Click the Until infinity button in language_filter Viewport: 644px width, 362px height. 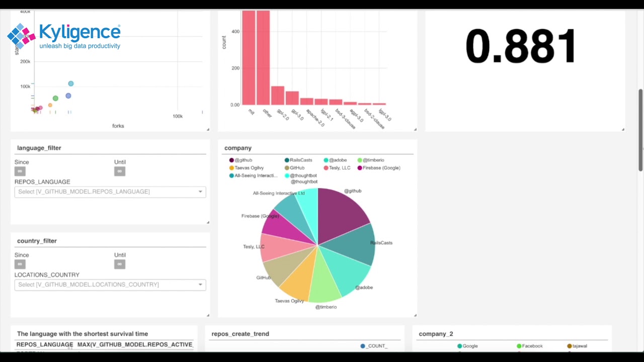coord(119,171)
